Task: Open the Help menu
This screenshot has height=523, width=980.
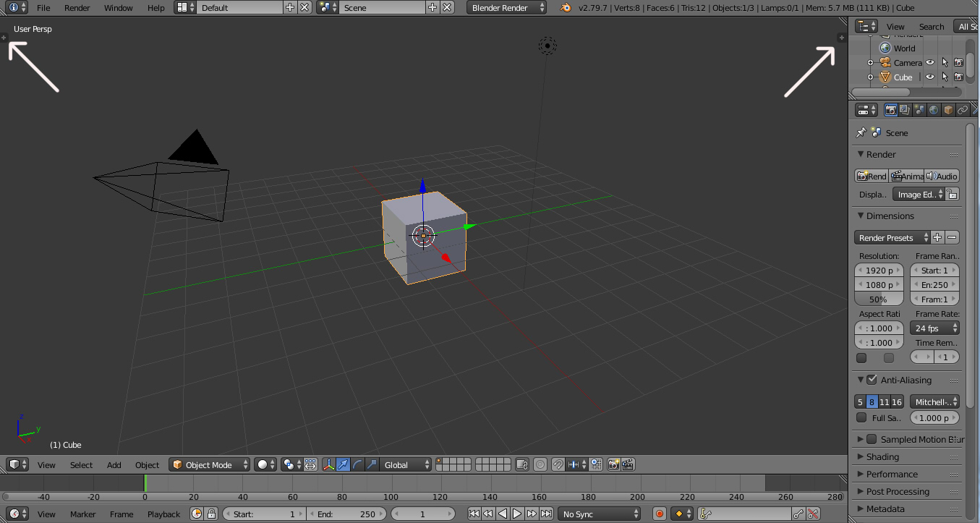Action: 156,7
